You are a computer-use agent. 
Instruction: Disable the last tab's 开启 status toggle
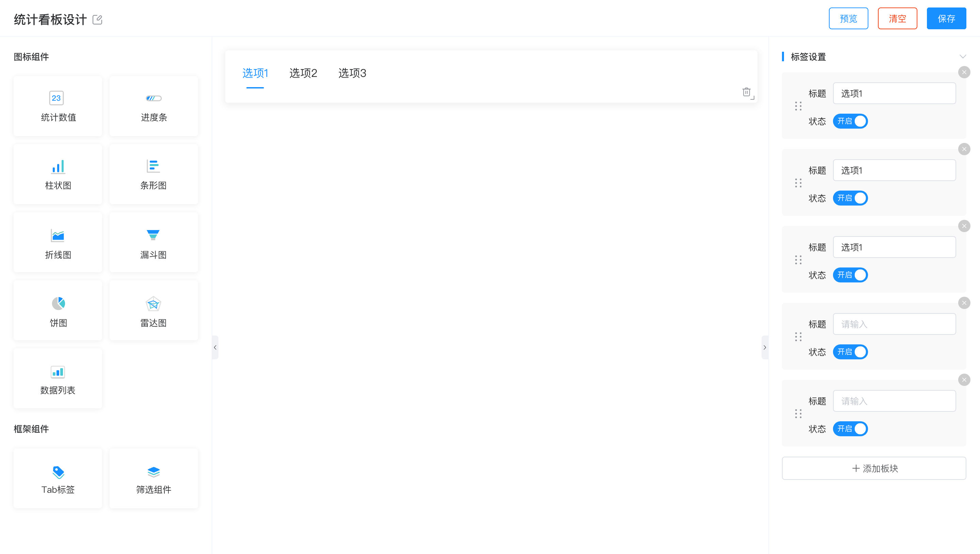(x=850, y=429)
